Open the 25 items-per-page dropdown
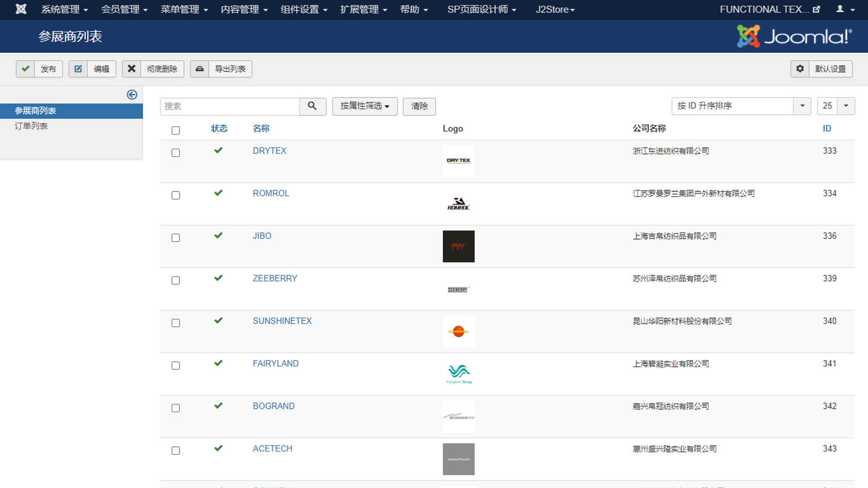 point(836,106)
